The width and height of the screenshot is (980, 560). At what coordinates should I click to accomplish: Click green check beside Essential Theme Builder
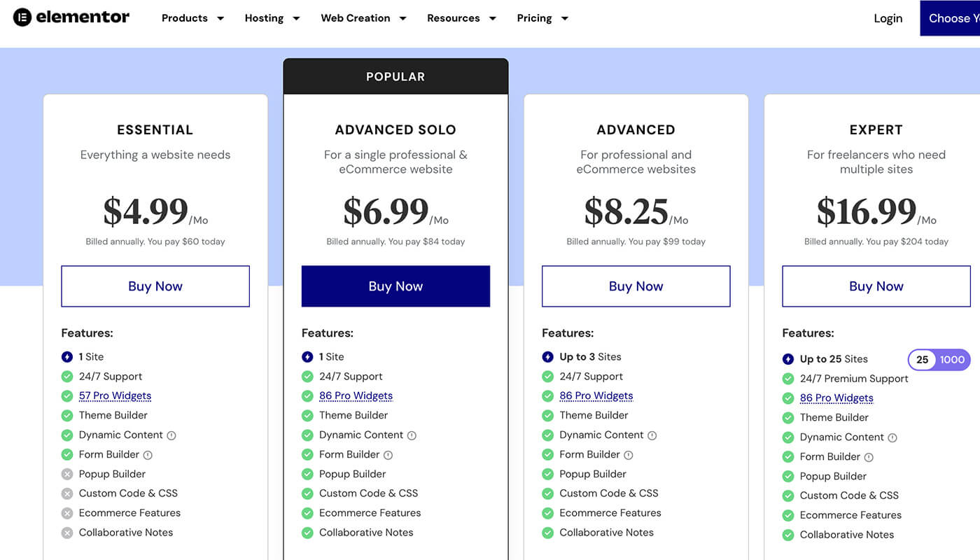click(67, 416)
